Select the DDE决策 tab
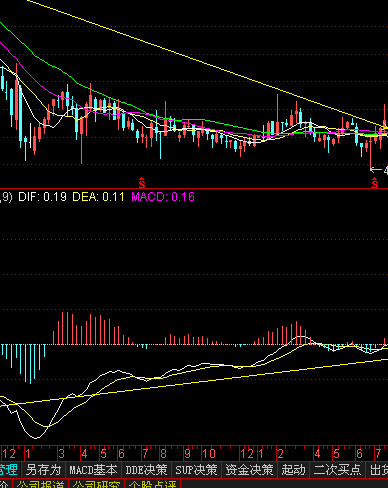The image size is (388, 488). [x=146, y=470]
